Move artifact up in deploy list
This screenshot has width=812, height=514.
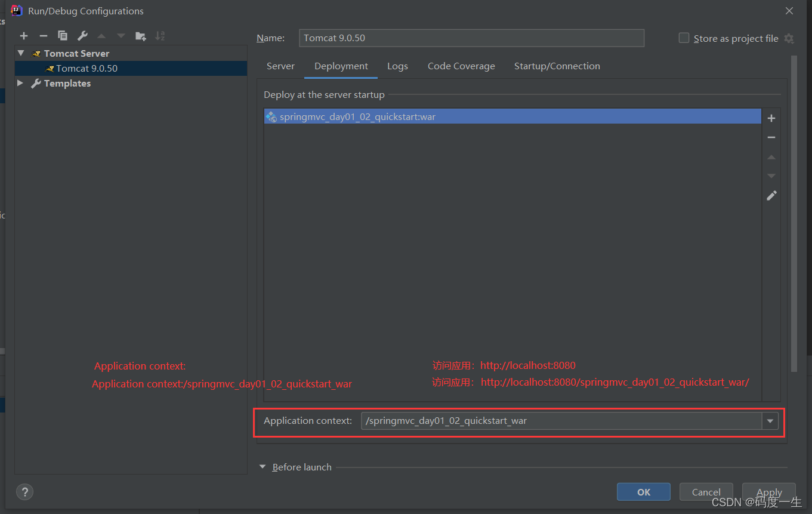771,157
